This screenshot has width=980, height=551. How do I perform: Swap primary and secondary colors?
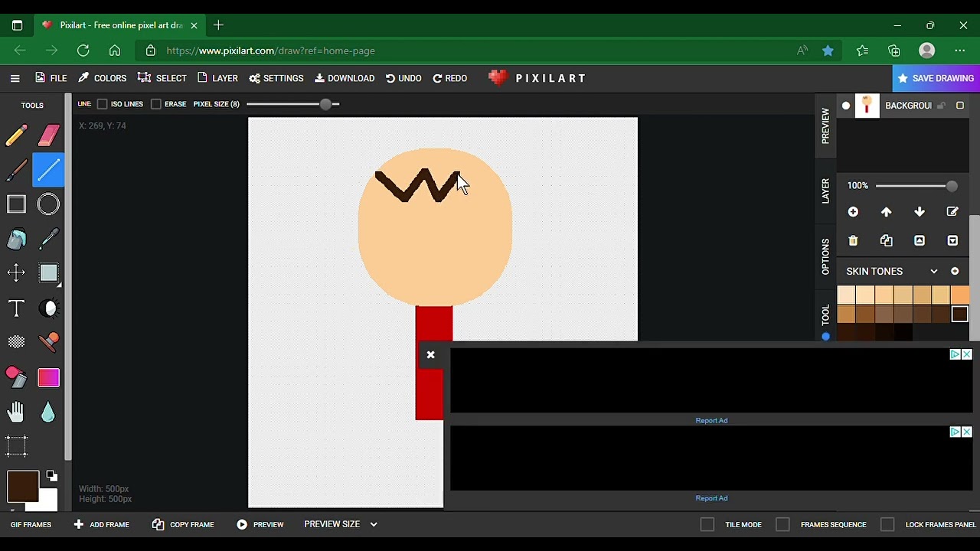point(52,476)
